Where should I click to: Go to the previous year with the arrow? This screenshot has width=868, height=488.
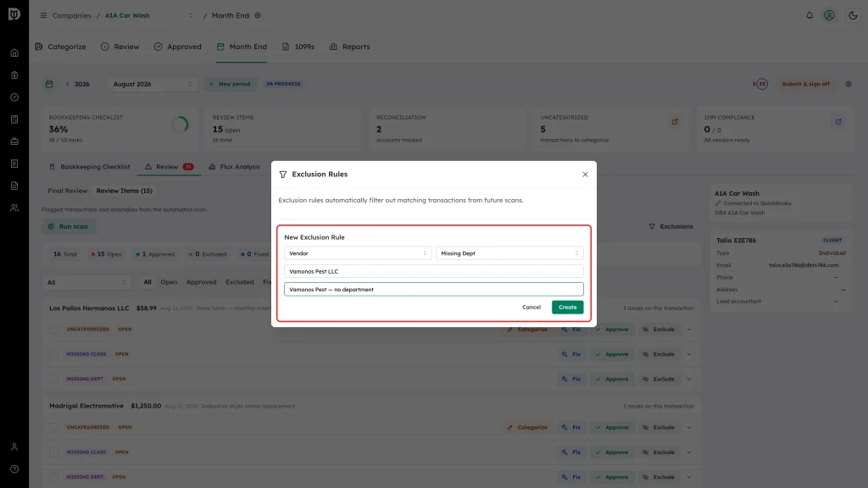(68, 84)
